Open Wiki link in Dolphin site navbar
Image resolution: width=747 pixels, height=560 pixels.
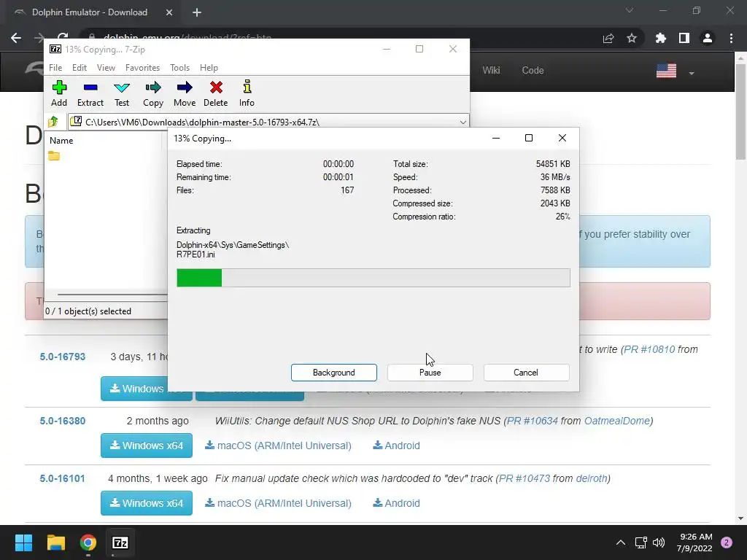[491, 70]
